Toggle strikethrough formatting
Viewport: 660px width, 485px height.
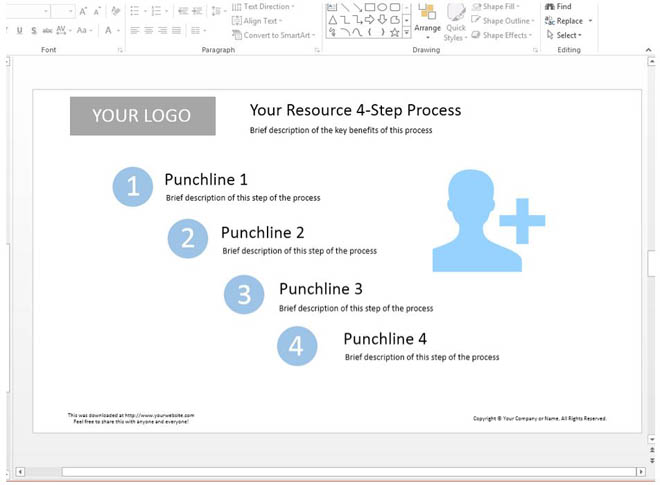[x=48, y=30]
